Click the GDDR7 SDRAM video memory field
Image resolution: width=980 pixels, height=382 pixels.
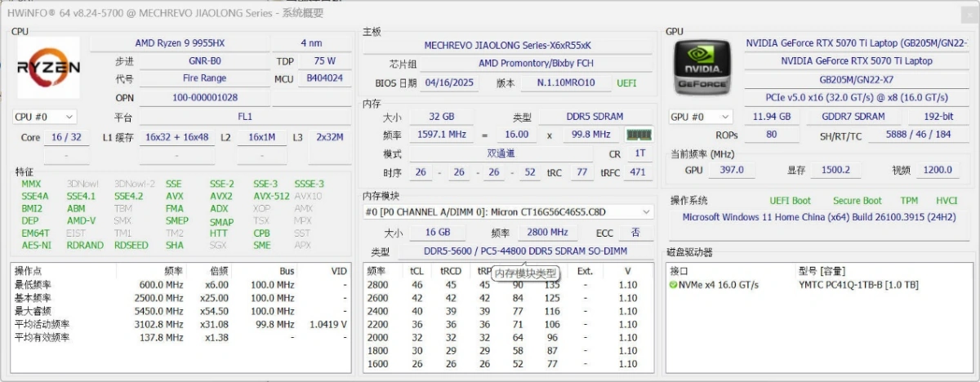click(x=853, y=117)
